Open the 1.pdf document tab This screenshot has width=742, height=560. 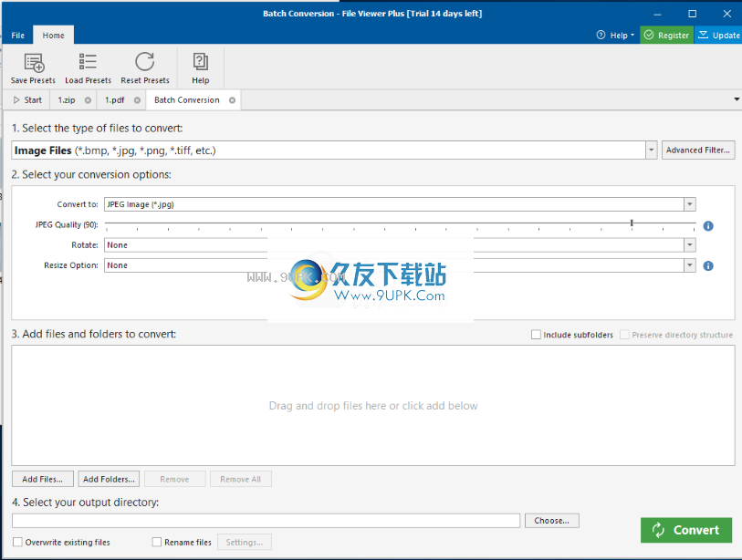114,100
